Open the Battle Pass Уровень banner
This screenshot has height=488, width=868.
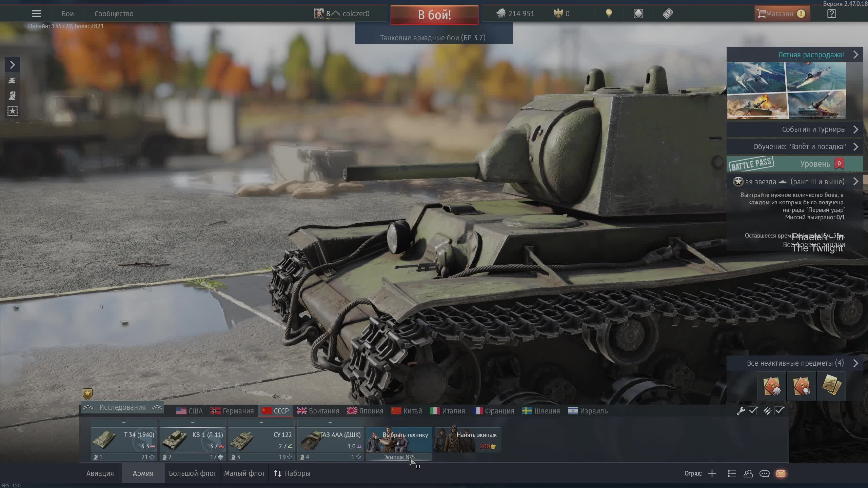coord(795,164)
